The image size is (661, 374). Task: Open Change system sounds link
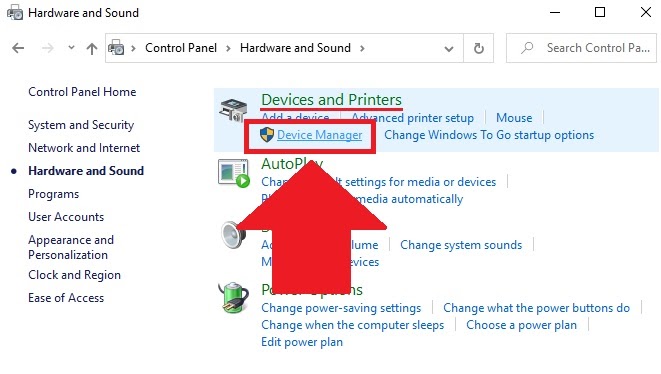point(461,245)
